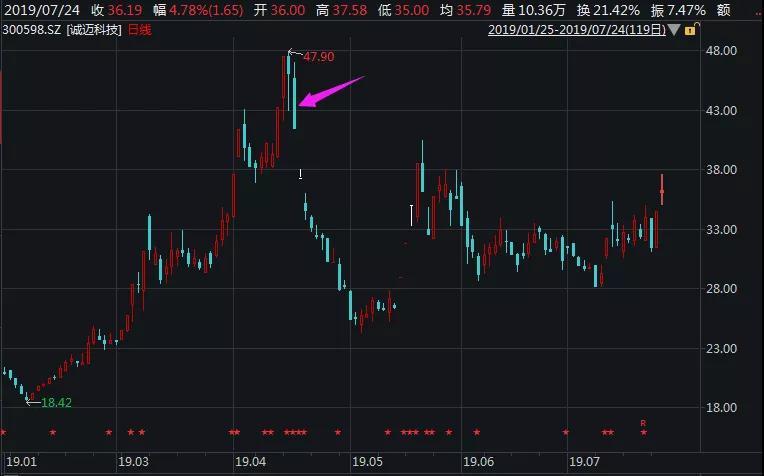Click the stock name [诚迈科技]
Screen dimensions: 764x476
point(94,30)
